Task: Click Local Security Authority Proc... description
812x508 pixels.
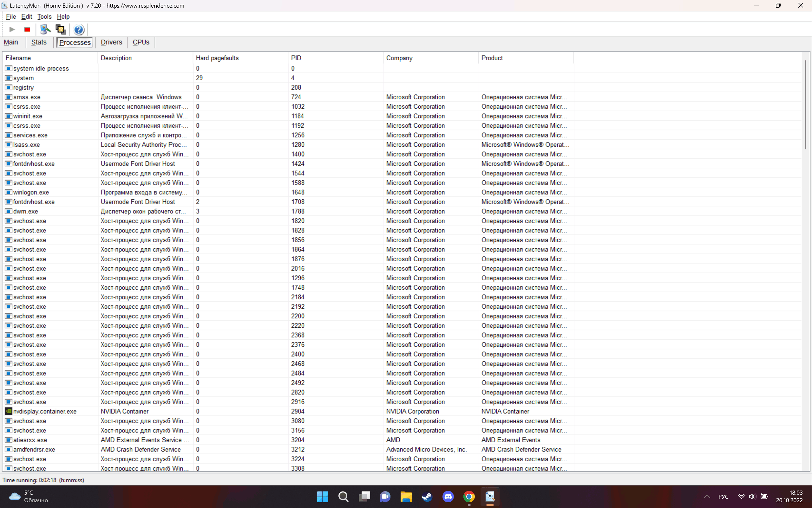Action: coord(144,144)
